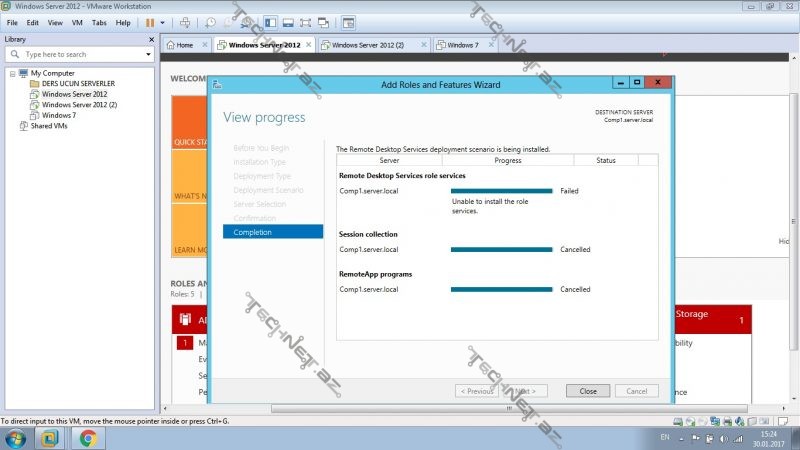Close the Library panel
The image size is (800, 450).
click(x=152, y=39)
